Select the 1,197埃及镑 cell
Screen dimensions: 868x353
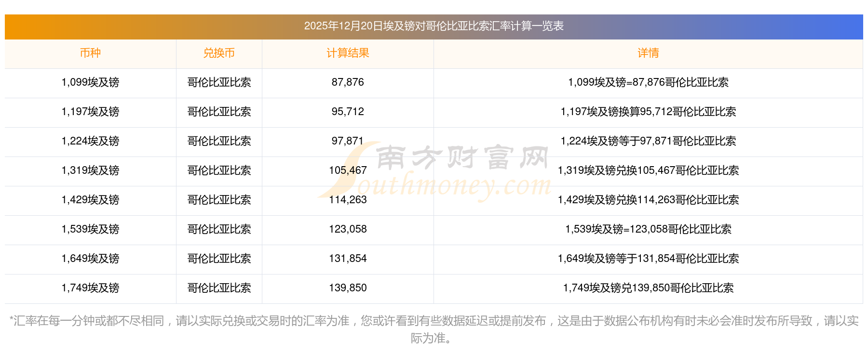[90, 112]
